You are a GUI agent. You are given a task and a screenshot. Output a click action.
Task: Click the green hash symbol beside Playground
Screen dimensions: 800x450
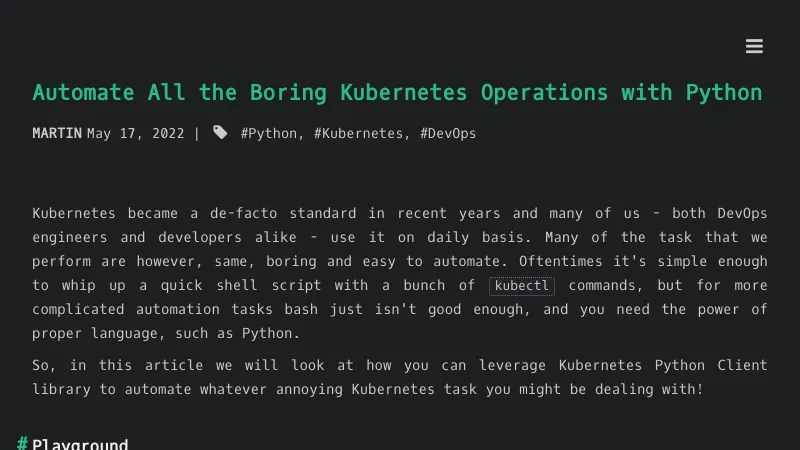coord(22,444)
